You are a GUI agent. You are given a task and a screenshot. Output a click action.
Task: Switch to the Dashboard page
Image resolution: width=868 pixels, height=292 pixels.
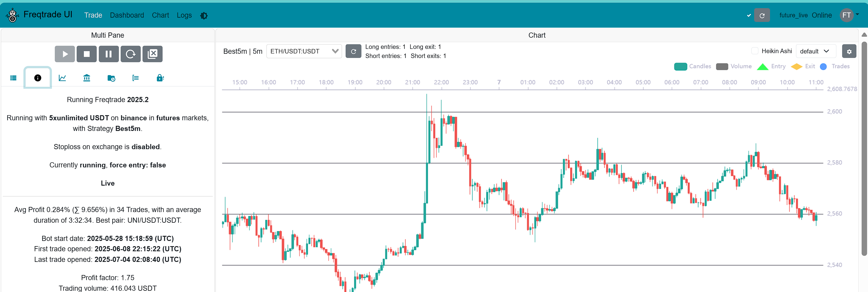click(x=127, y=15)
